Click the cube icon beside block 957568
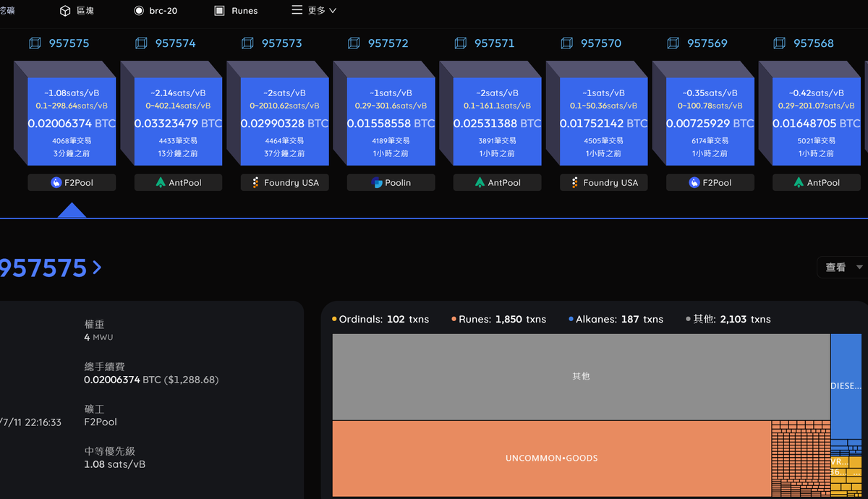This screenshot has height=499, width=868. click(x=780, y=43)
